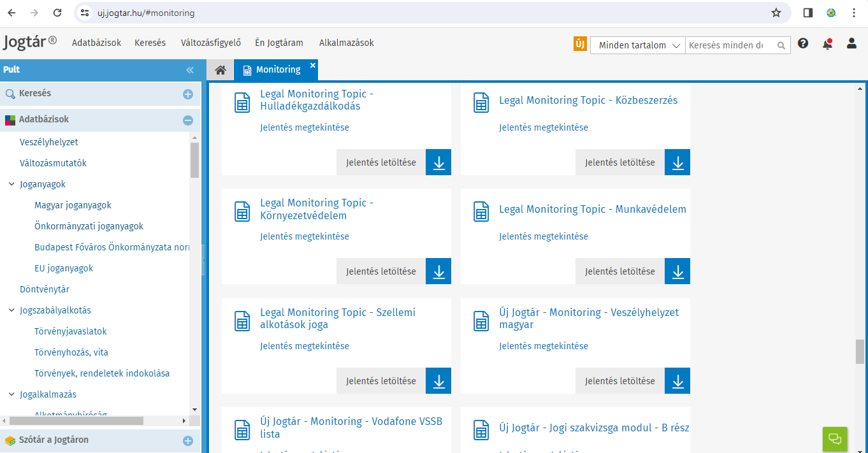Screen dimensions: 868x453
Task: Expand the Szótár a Jogtáron section
Action: (188, 440)
